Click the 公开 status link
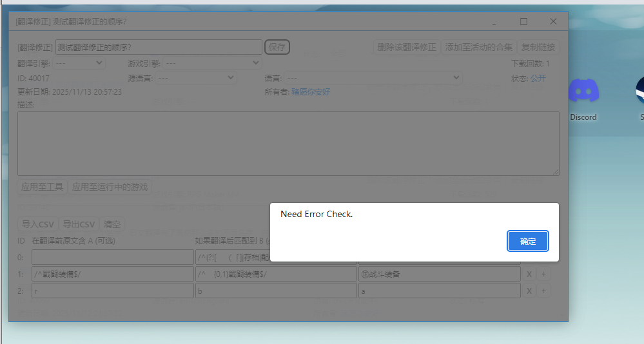Viewport: 644px width, 344px height. click(x=538, y=78)
